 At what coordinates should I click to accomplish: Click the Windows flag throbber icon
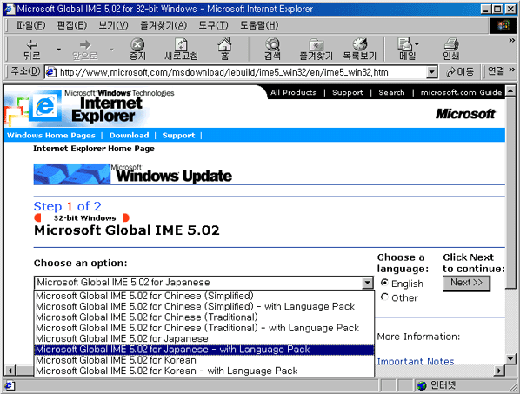coord(503,25)
